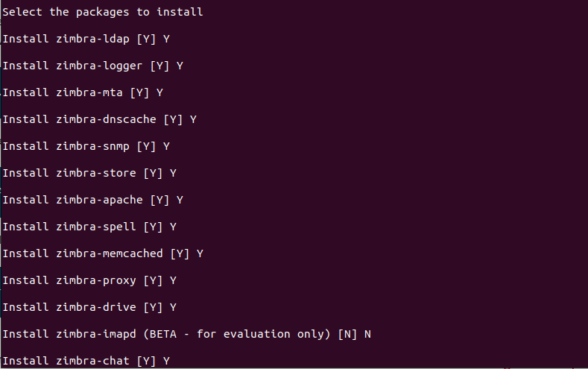Select the zimbra-proxy package prompt
The image size is (588, 369).
point(89,280)
